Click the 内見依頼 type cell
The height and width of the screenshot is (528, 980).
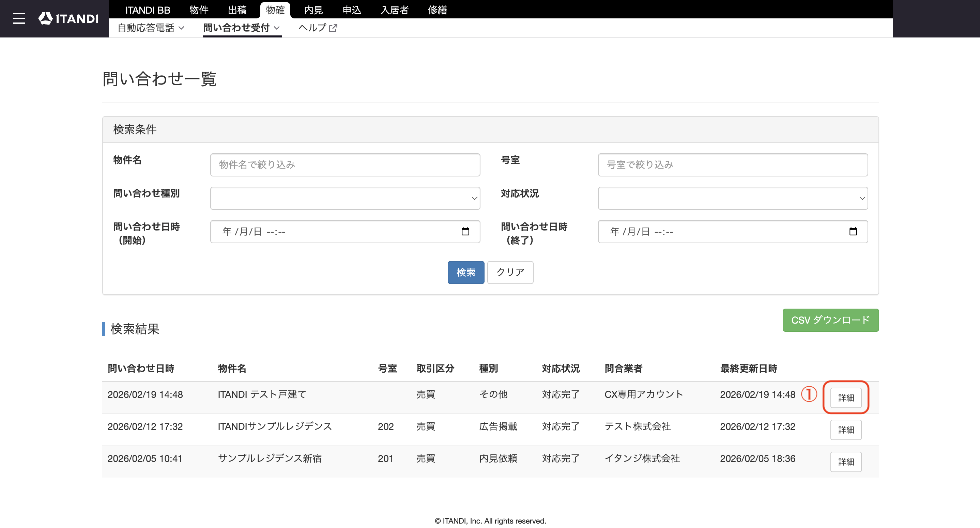[x=498, y=459]
